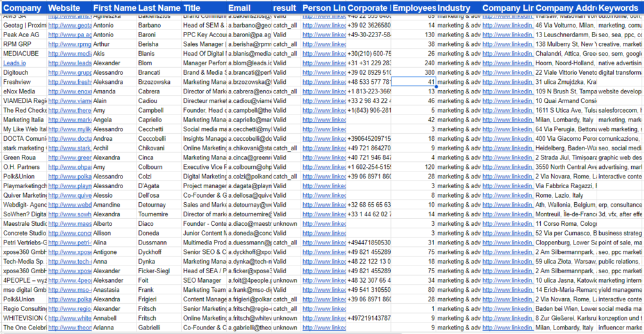Open Peak Ace AG website link
Image resolution: width=644 pixels, height=334 pixels.
pyautogui.click(x=70, y=35)
